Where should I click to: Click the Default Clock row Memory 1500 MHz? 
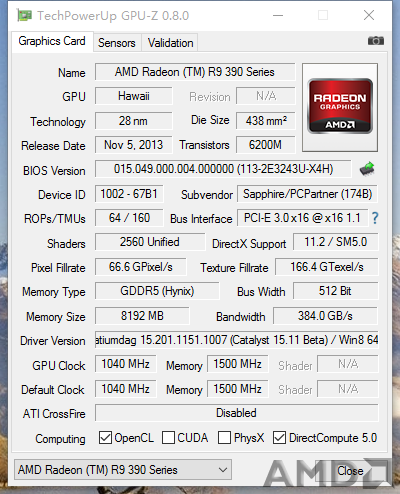238,389
